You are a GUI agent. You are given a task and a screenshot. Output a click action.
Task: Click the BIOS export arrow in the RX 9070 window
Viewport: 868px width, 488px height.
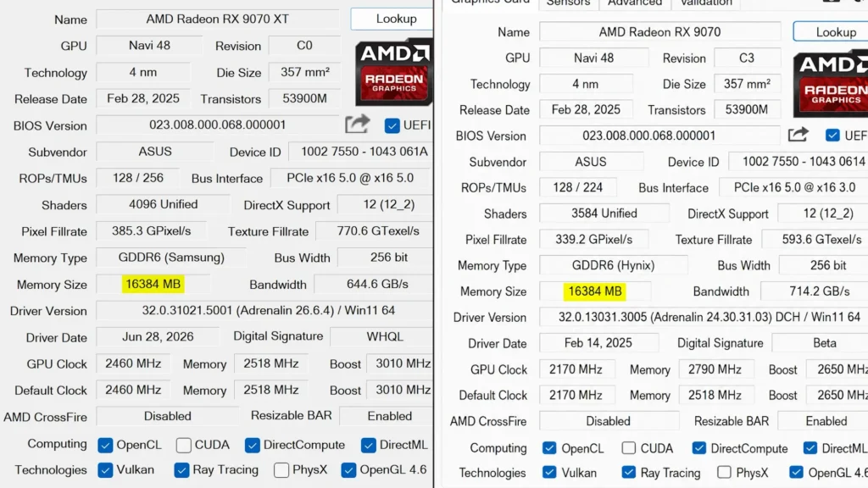click(798, 135)
